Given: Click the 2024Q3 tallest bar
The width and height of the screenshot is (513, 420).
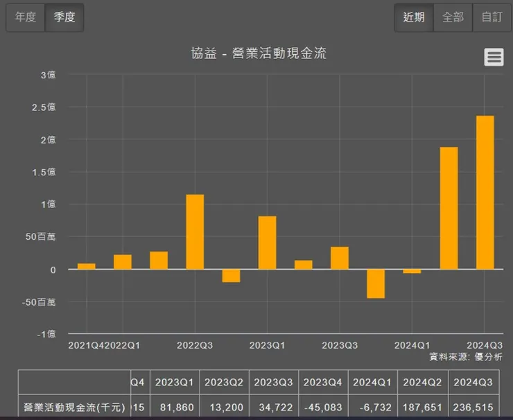Looking at the screenshot, I should pos(485,193).
